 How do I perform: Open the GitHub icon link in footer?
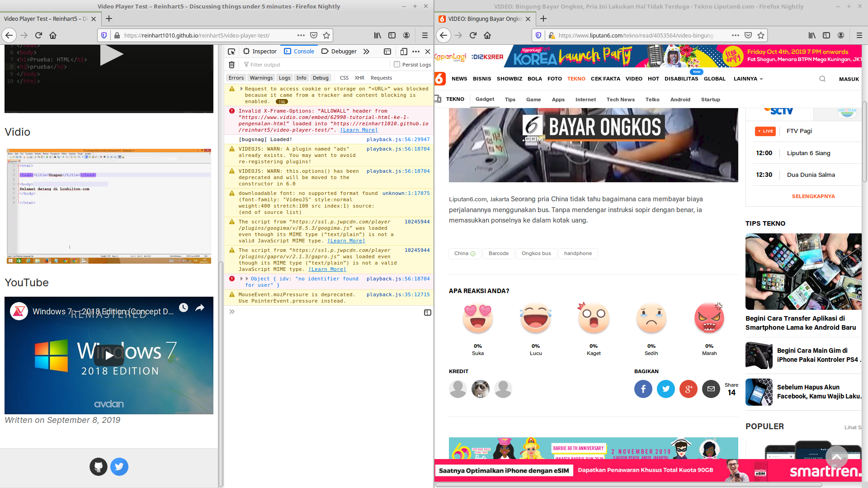point(99,467)
